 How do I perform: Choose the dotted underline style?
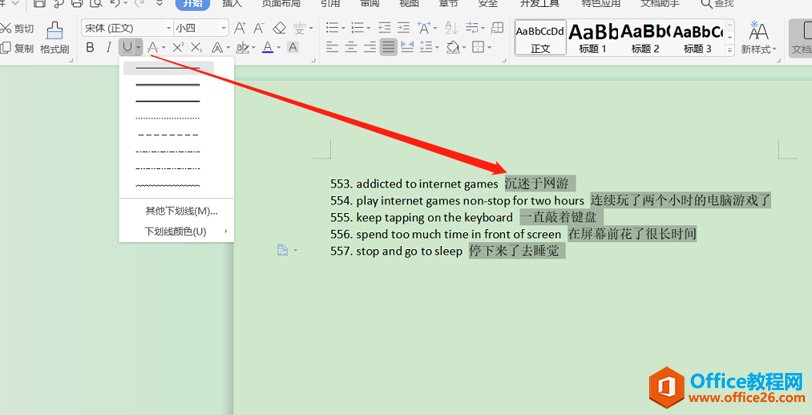[x=168, y=118]
